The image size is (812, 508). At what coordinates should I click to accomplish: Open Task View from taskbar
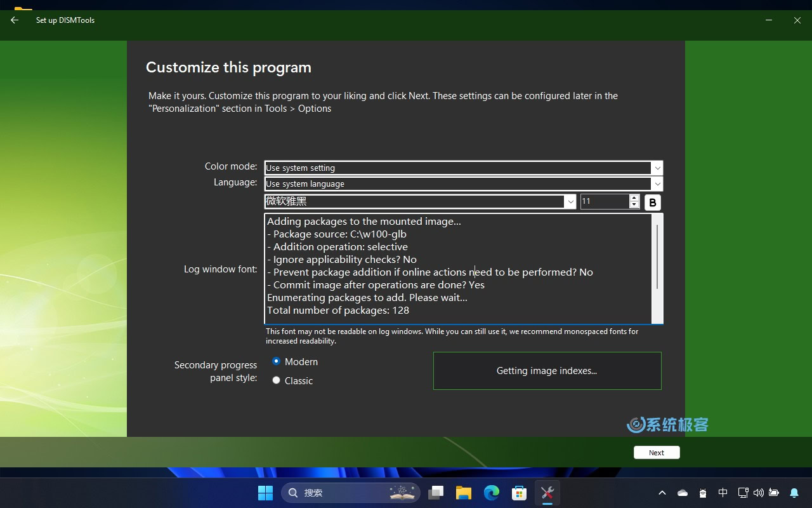(436, 493)
